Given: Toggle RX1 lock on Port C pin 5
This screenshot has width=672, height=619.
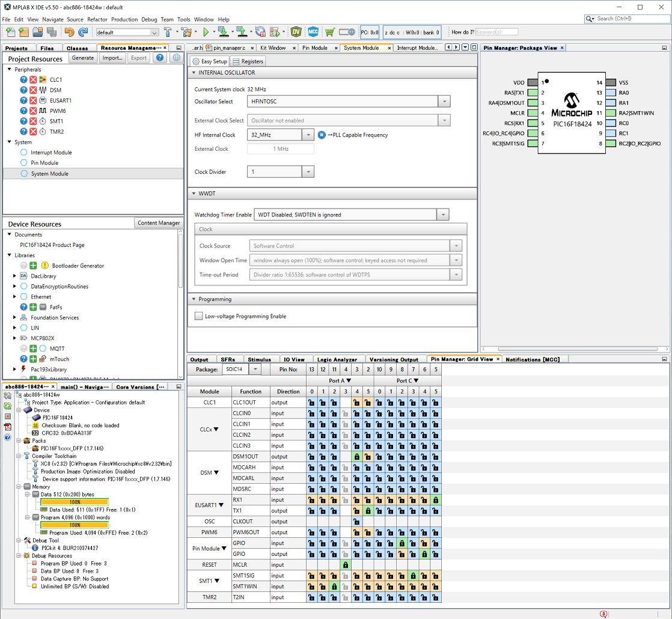Looking at the screenshot, I should coord(436,500).
